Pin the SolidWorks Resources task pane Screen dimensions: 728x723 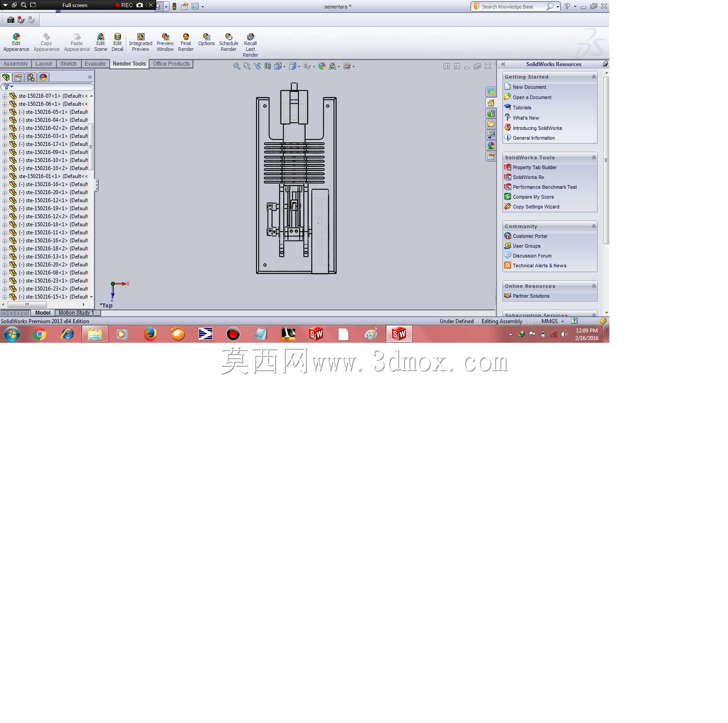pos(605,64)
